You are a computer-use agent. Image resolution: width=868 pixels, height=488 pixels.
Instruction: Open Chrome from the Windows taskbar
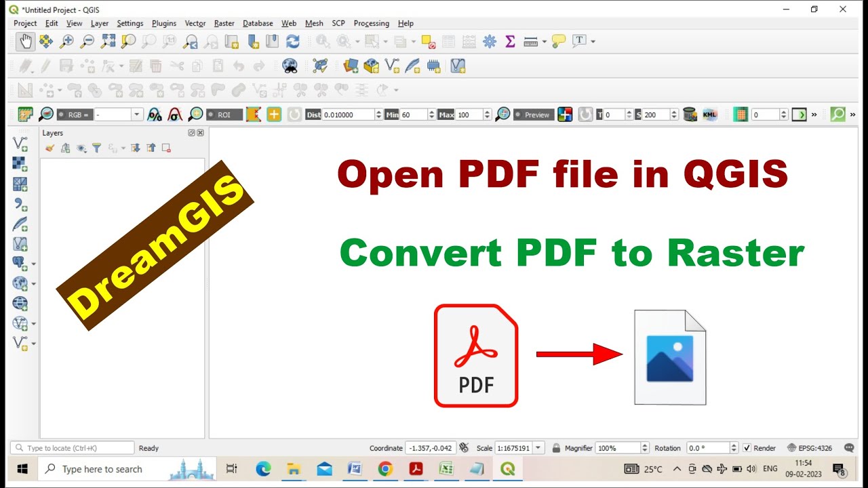tap(385, 469)
